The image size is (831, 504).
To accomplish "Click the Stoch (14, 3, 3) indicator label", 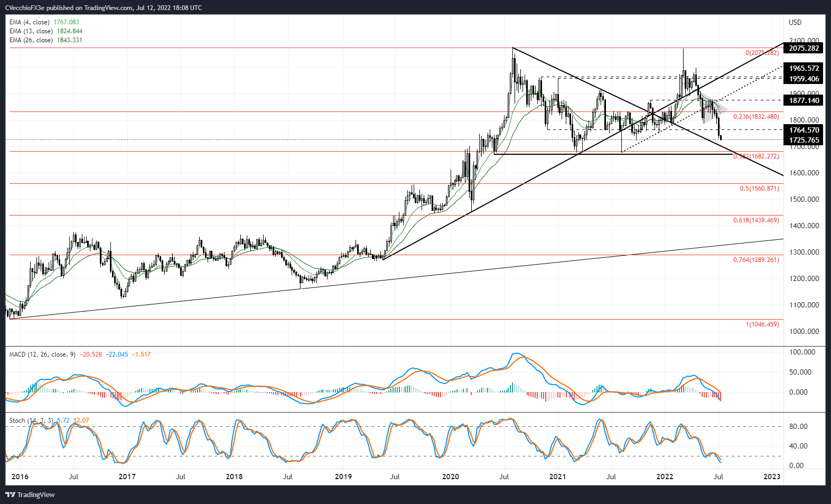I will tap(31, 421).
